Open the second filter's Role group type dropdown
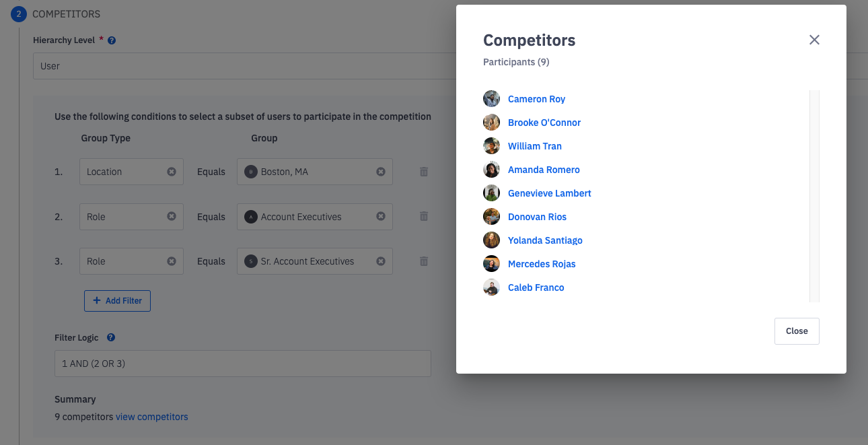This screenshot has width=868, height=445. click(124, 217)
